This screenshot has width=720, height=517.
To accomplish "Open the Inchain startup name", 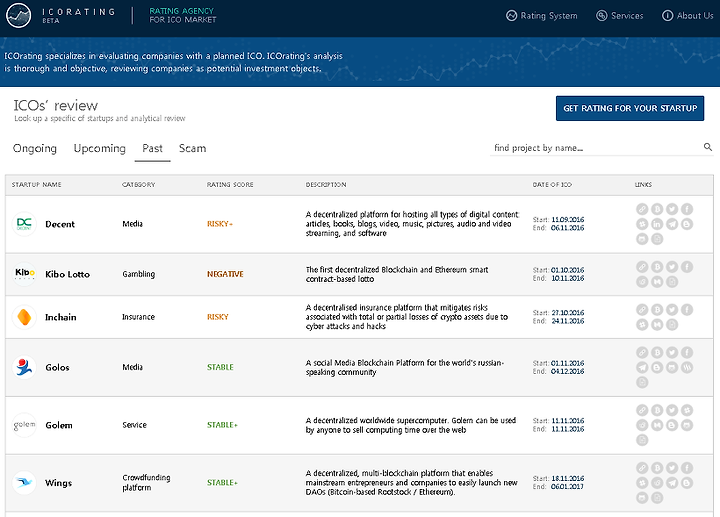I will click(61, 317).
